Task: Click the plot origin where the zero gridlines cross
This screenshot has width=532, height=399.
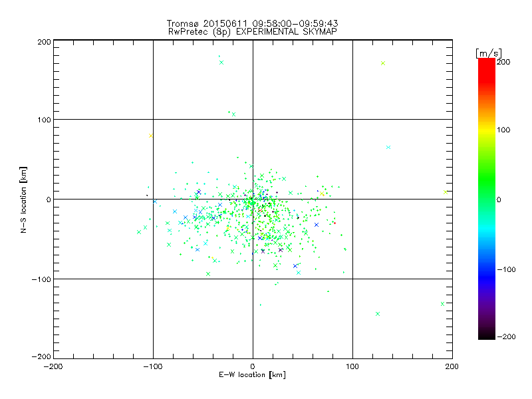Action: click(x=253, y=199)
